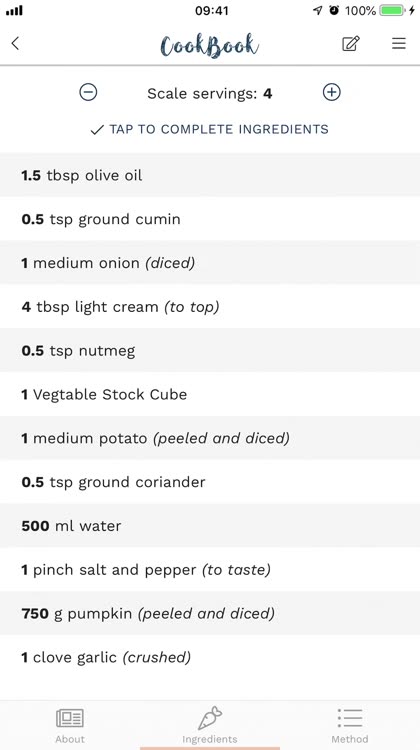The height and width of the screenshot is (750, 420).
Task: Mark medium onion (diced) as complete
Action: coord(210,263)
